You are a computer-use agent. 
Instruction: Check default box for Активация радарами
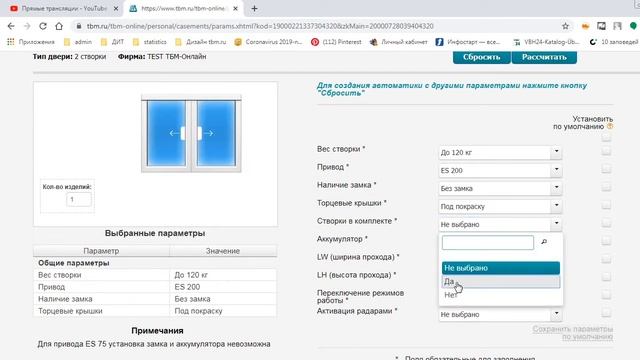pyautogui.click(x=606, y=313)
